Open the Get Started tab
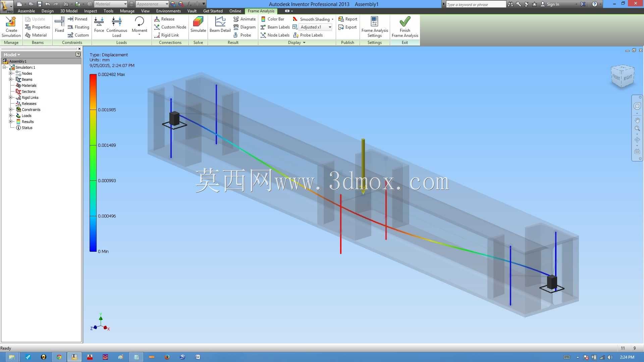 213,11
